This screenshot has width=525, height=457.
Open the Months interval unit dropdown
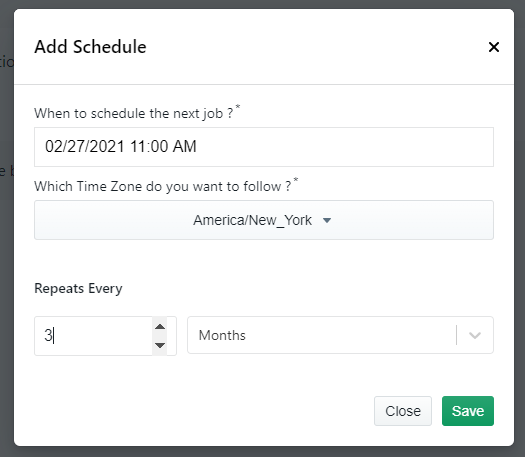(x=340, y=335)
